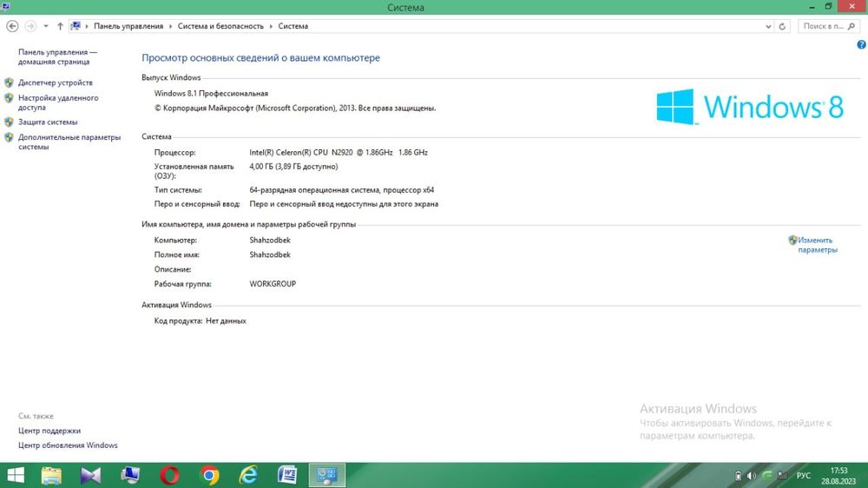Image resolution: width=868 pixels, height=488 pixels.
Task: Open help with the blue question mark
Action: (861, 44)
